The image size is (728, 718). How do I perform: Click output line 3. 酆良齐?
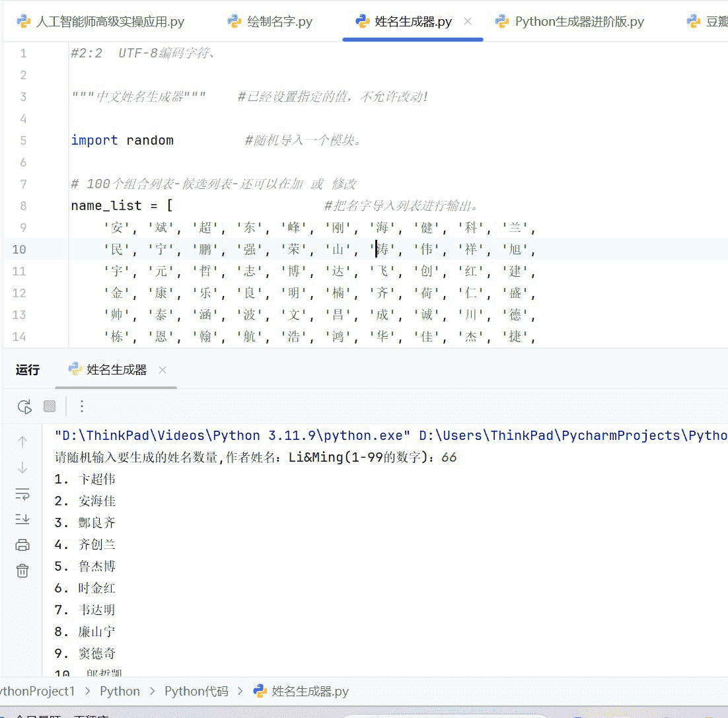click(85, 522)
